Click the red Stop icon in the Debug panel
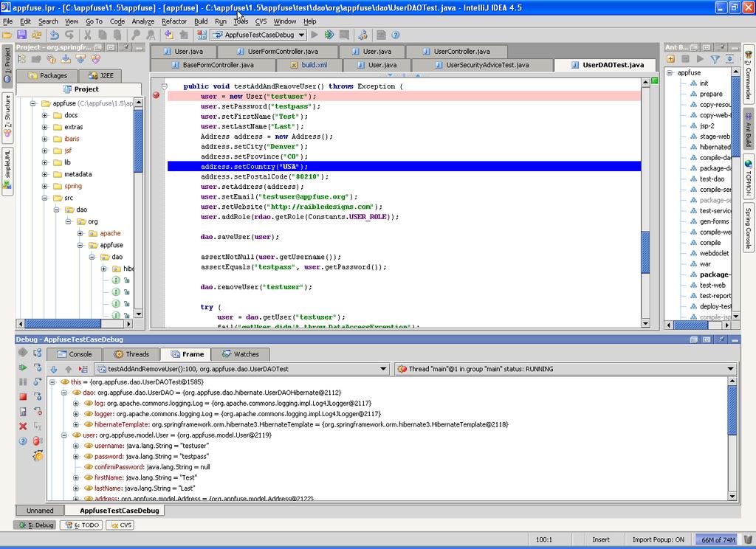The width and height of the screenshot is (756, 549). (x=23, y=397)
